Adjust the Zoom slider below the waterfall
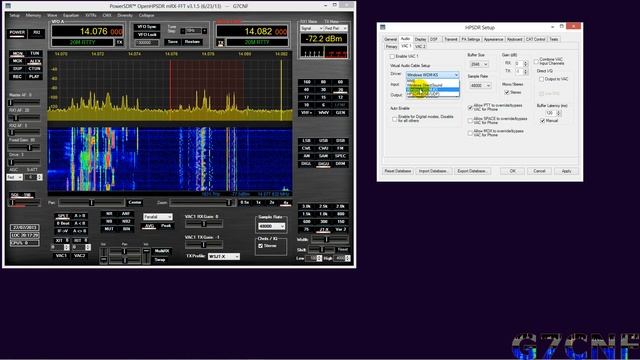Image resolution: width=640 pixels, height=360 pixels. click(x=202, y=202)
